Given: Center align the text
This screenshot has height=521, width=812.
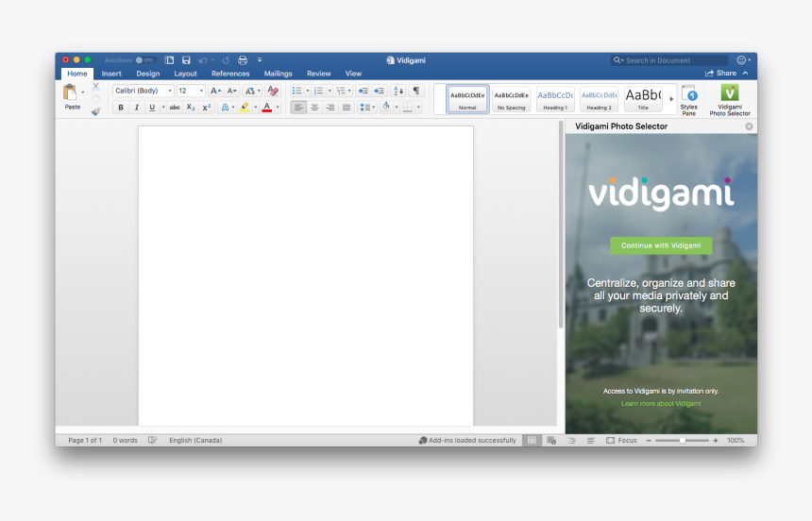Looking at the screenshot, I should [314, 108].
